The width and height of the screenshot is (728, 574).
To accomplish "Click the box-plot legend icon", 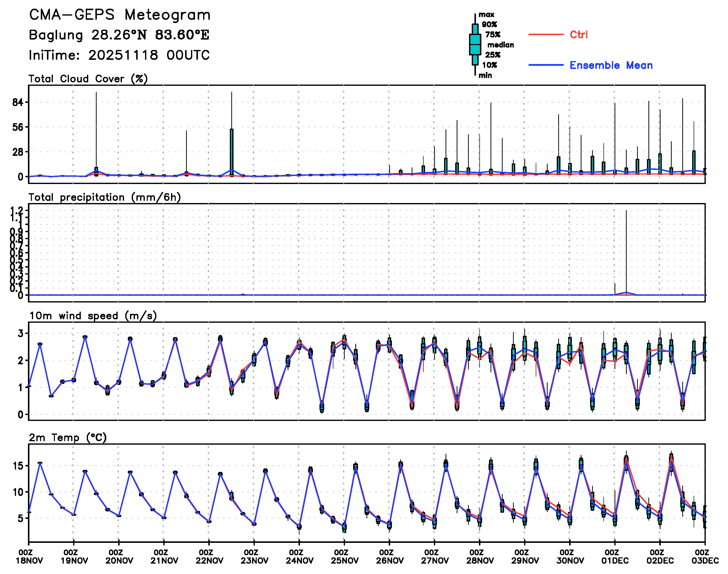I will coord(475,44).
